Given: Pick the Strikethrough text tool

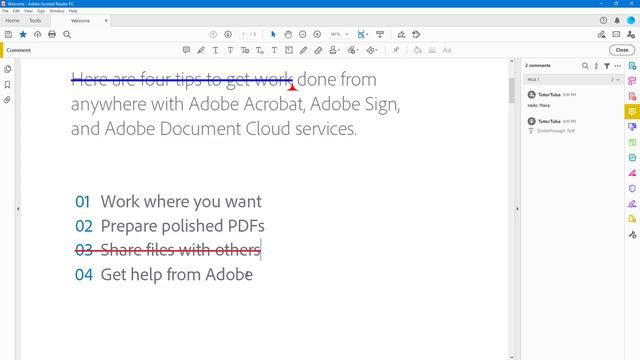Looking at the screenshot, I should (x=230, y=50).
